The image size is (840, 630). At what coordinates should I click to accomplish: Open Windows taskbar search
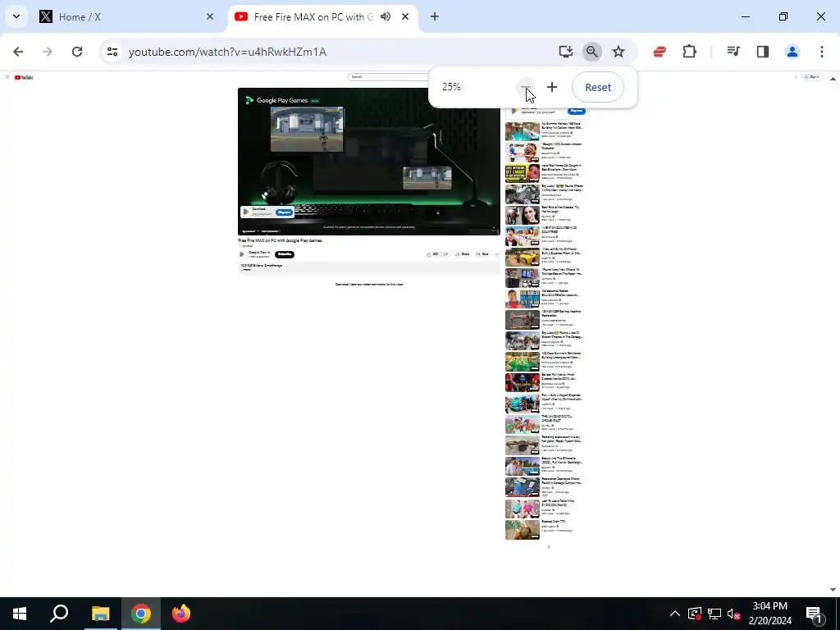tap(59, 614)
